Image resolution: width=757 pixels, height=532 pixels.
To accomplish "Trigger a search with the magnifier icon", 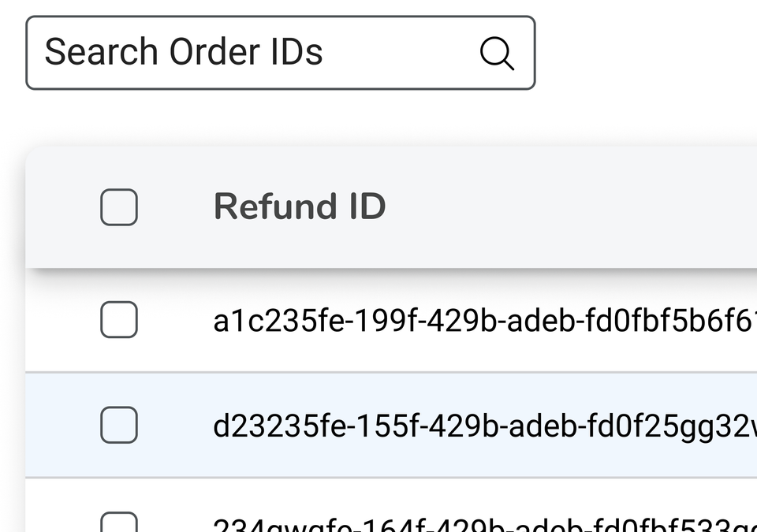I will (x=497, y=53).
